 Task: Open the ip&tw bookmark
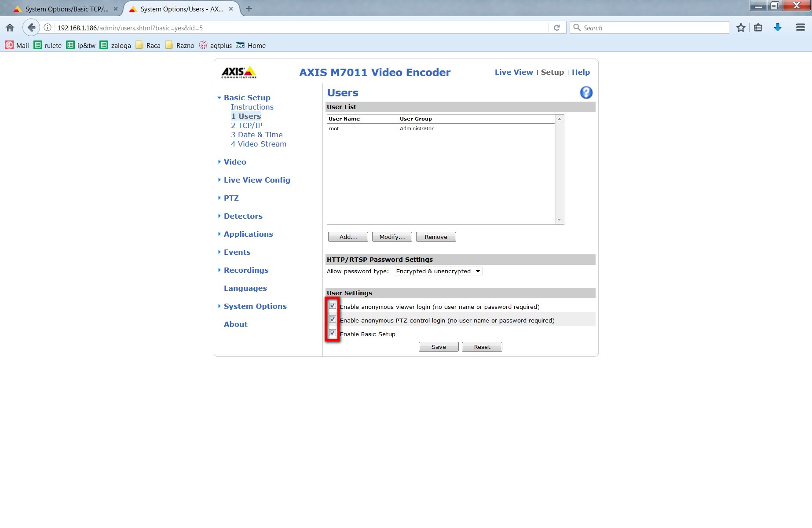tap(80, 45)
